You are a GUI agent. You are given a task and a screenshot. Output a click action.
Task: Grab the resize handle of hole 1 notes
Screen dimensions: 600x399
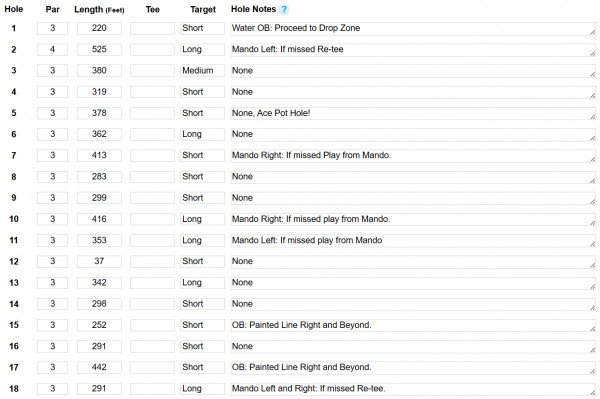coord(592,33)
